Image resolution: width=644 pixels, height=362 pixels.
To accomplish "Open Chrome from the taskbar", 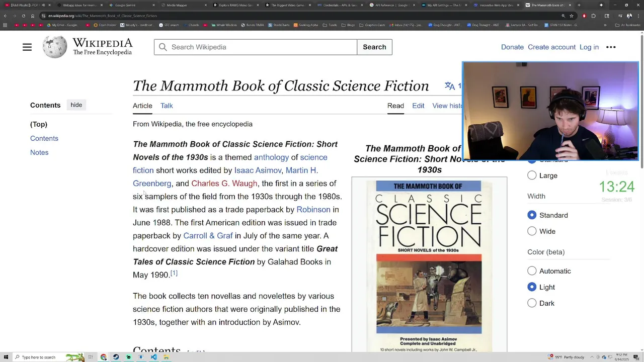I will coord(104,357).
